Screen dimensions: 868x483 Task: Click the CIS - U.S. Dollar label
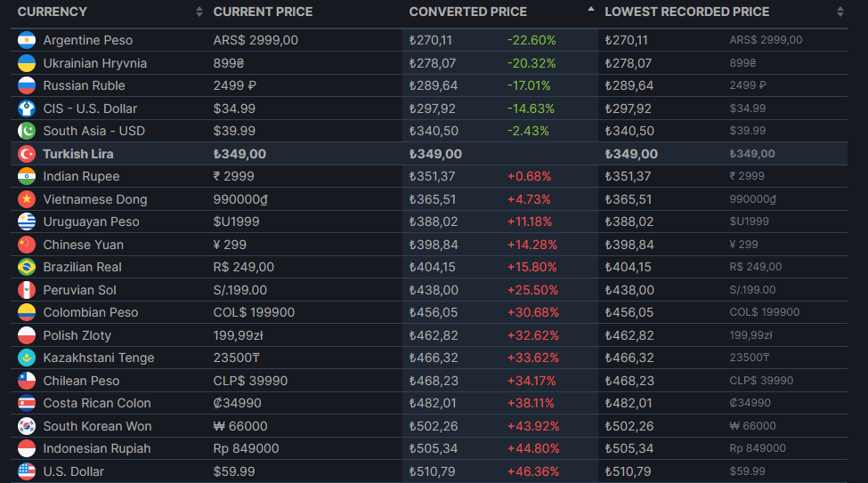[90, 109]
